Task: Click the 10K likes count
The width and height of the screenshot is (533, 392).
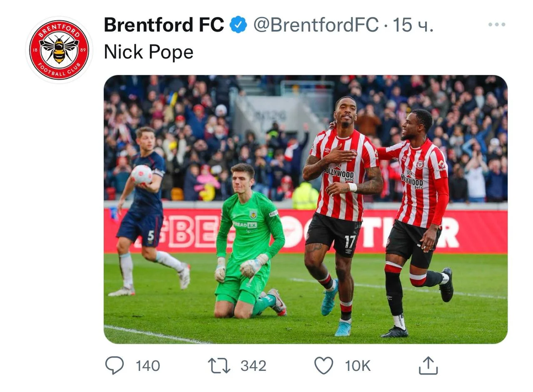Action: tap(357, 366)
